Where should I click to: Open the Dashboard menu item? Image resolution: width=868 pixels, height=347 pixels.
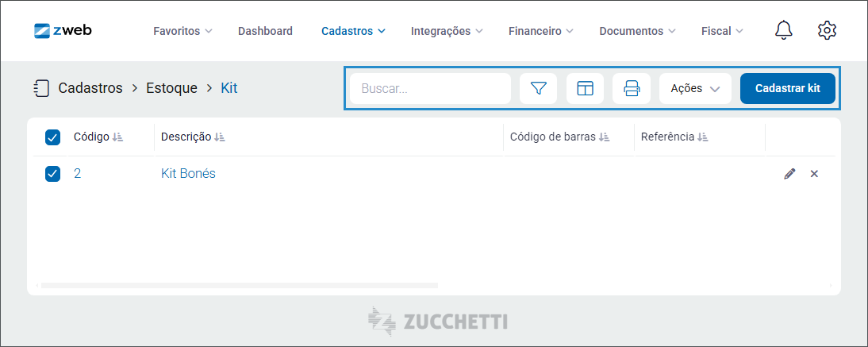coord(265,31)
